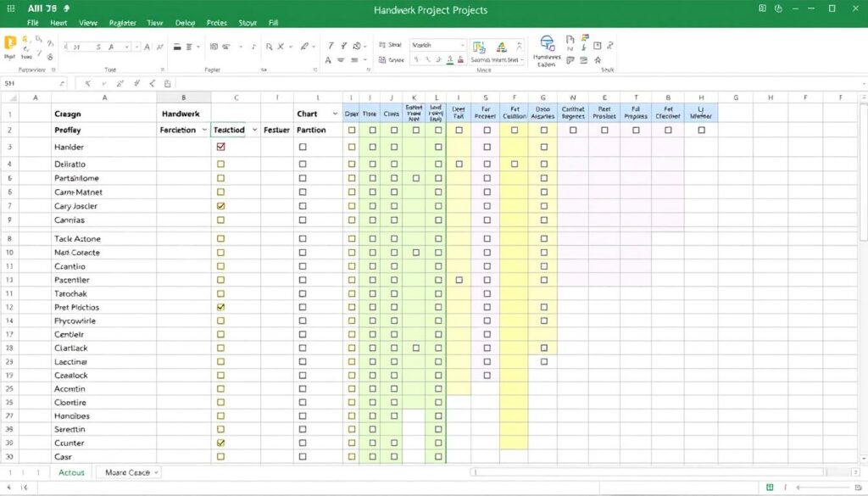This screenshot has width=868, height=496.
Task: Click the pin icon next to AIII 76 title
Action: pos(67,8)
